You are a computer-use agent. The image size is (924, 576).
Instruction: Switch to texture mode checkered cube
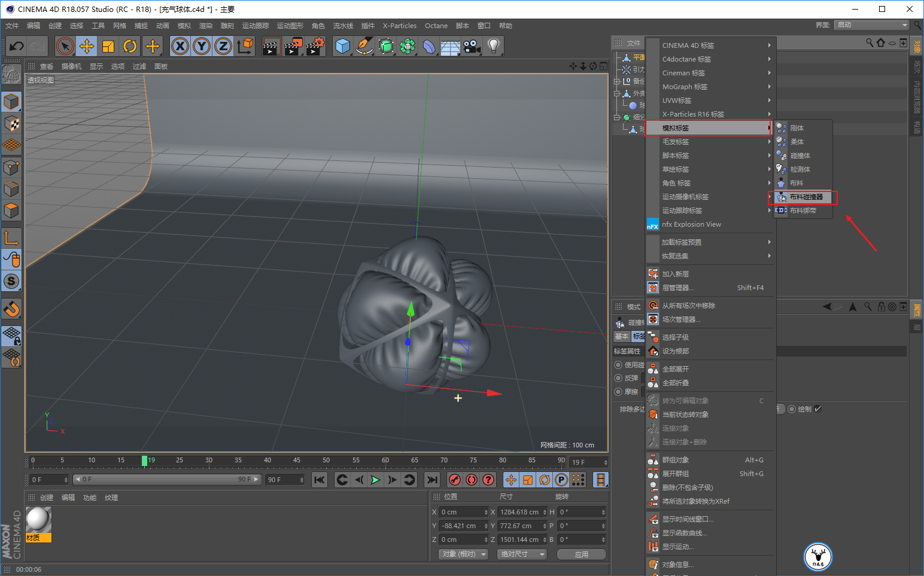[x=11, y=123]
